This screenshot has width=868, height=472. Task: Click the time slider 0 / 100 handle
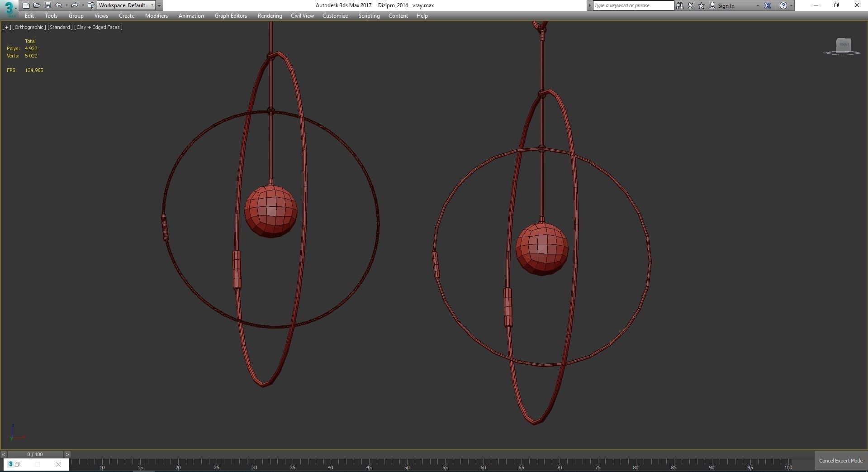35,454
